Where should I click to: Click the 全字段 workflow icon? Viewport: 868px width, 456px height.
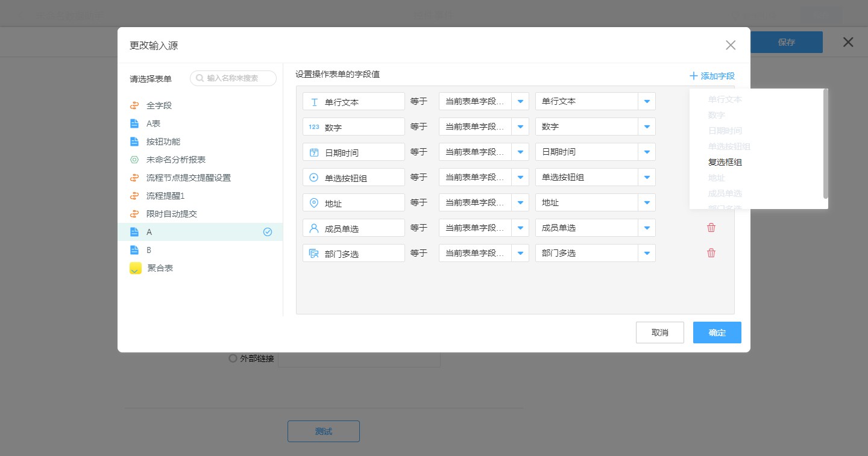[x=134, y=105]
